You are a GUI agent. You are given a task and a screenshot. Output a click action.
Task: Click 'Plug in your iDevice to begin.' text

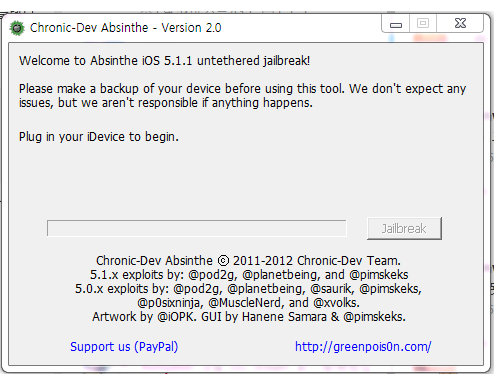point(99,137)
